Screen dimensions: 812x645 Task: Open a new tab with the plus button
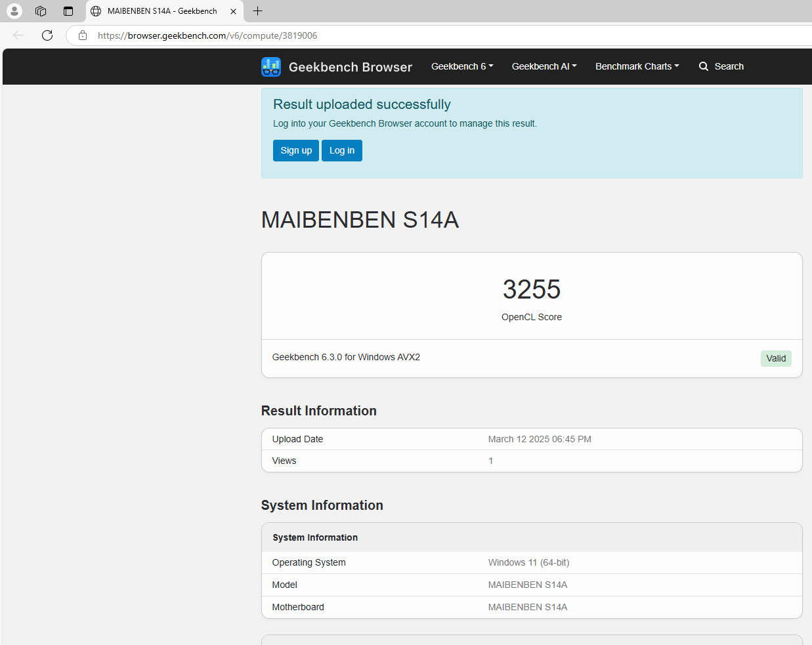point(258,11)
